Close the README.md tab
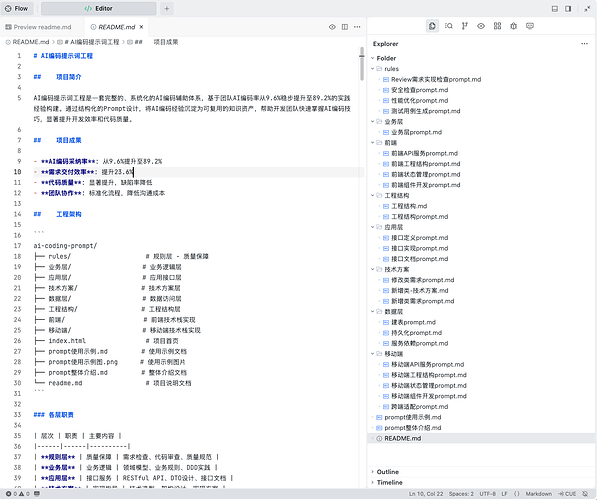This screenshot has height=500, width=597. [x=141, y=27]
